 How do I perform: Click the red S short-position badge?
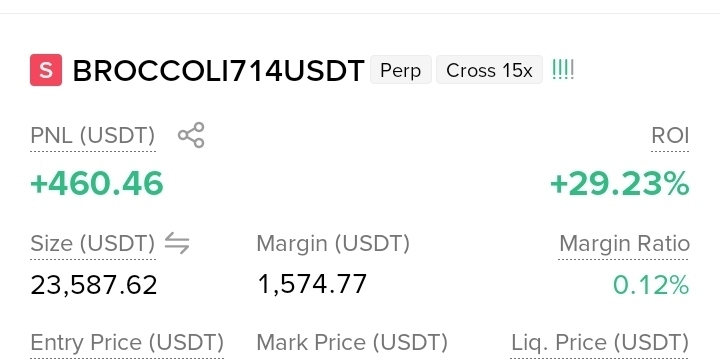pos(46,70)
